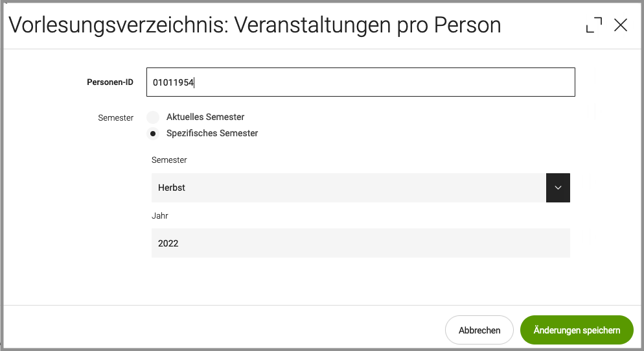Screen dimensions: 644x351
Task: Click the Semester label beside radio options
Action: tap(116, 118)
